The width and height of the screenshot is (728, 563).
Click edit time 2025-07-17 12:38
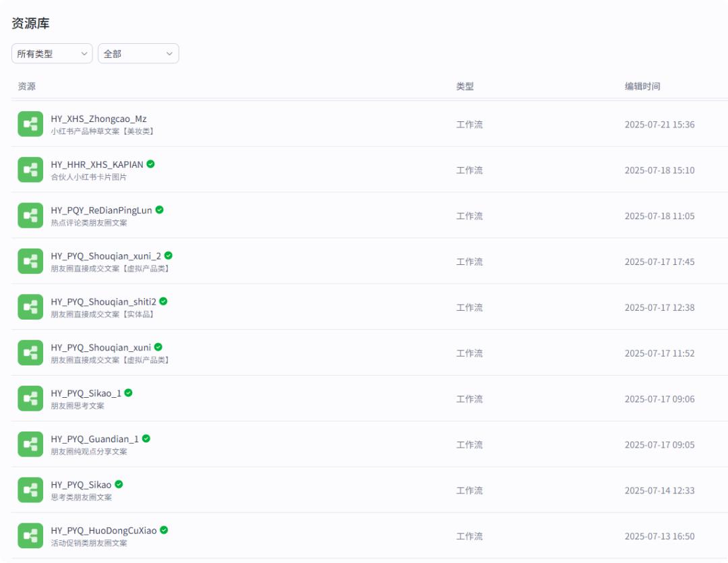[659, 307]
